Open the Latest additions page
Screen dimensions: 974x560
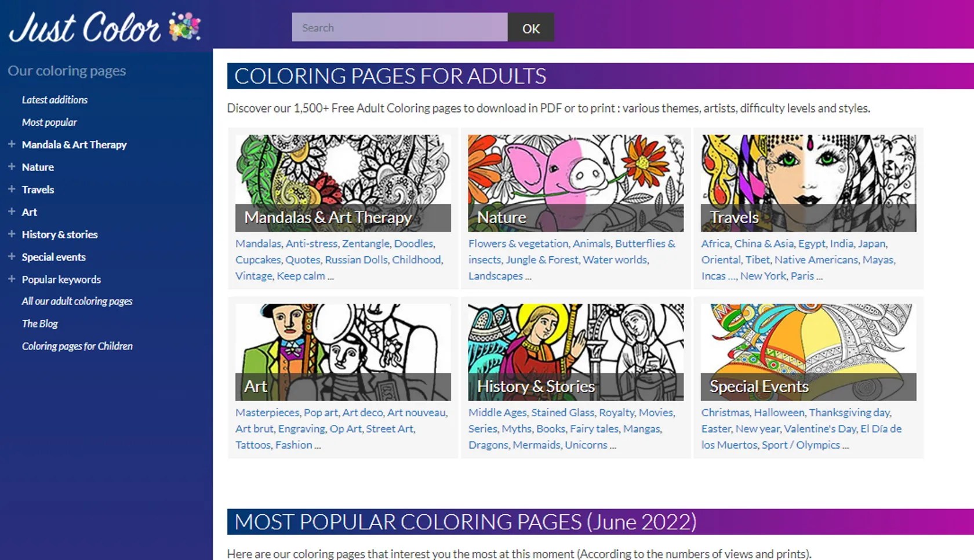tap(54, 100)
